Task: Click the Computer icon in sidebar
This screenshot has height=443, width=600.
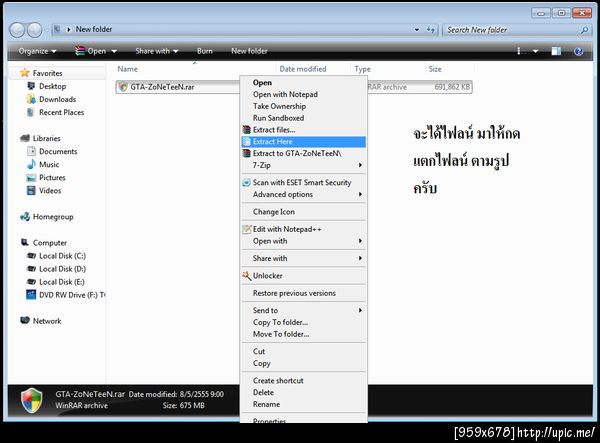Action: point(25,242)
